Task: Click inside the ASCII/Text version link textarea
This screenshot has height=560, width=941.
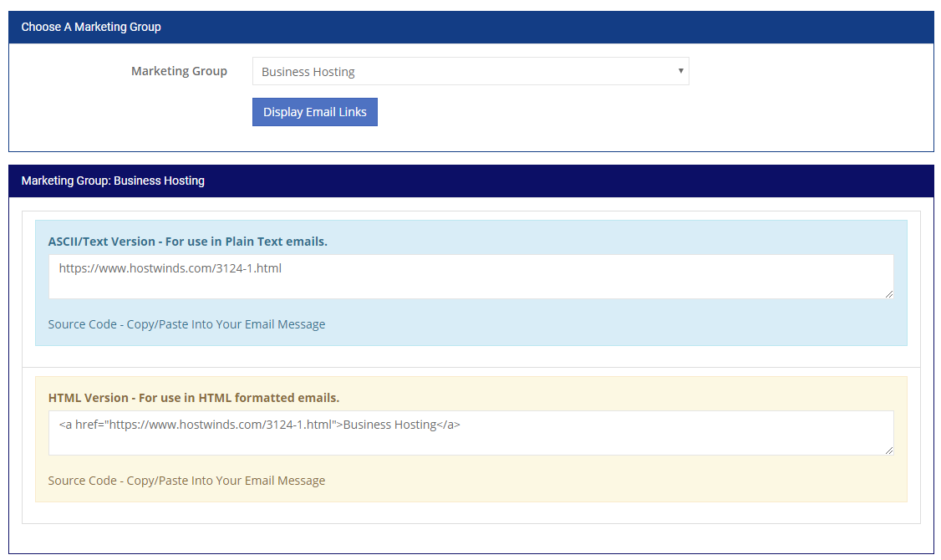Action: pyautogui.click(x=471, y=277)
